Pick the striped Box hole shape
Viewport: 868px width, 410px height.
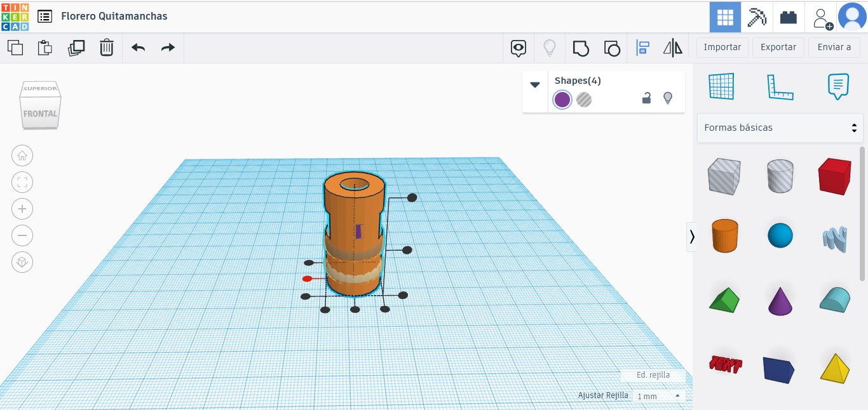724,176
